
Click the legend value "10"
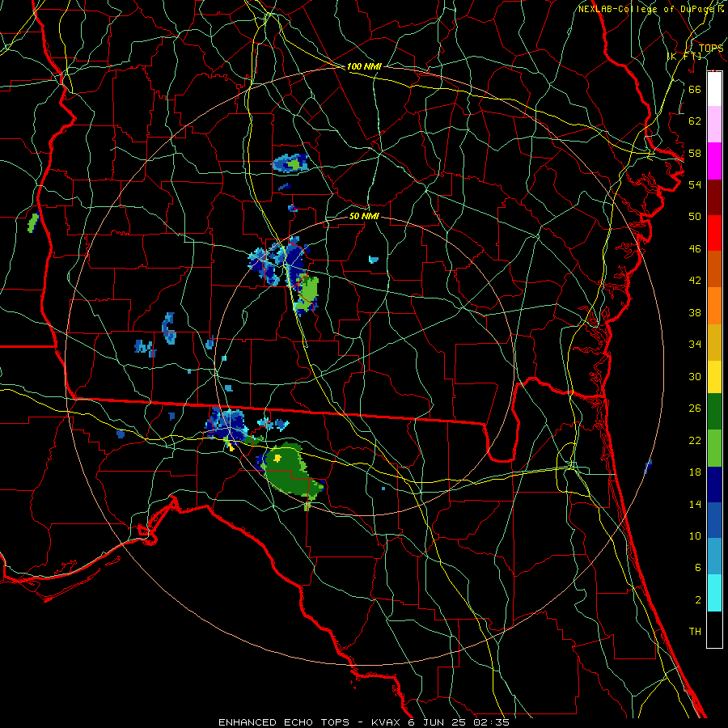tap(695, 536)
